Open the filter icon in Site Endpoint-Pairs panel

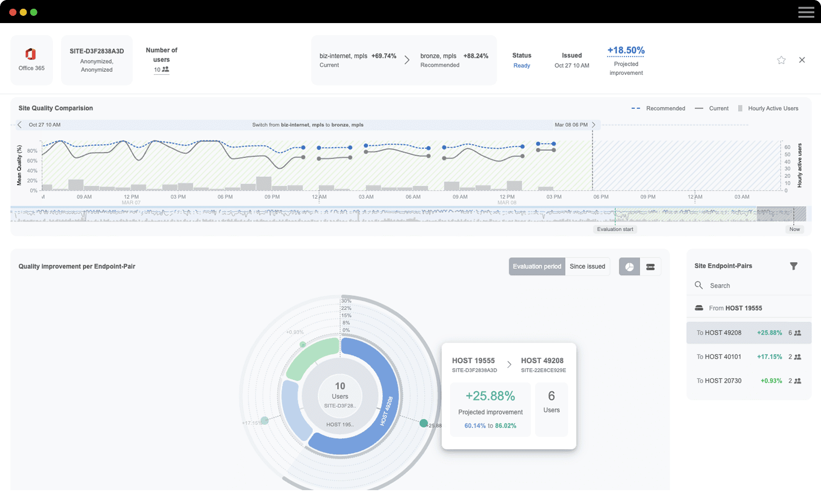click(x=794, y=266)
